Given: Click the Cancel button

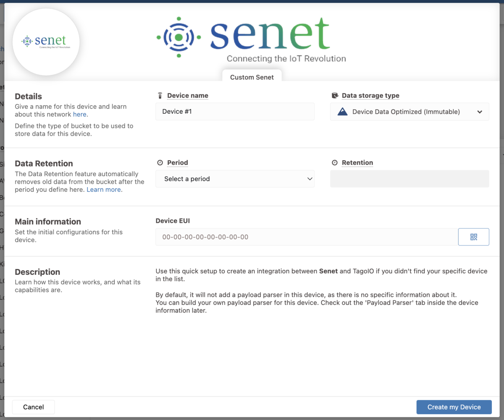Looking at the screenshot, I should click(34, 407).
